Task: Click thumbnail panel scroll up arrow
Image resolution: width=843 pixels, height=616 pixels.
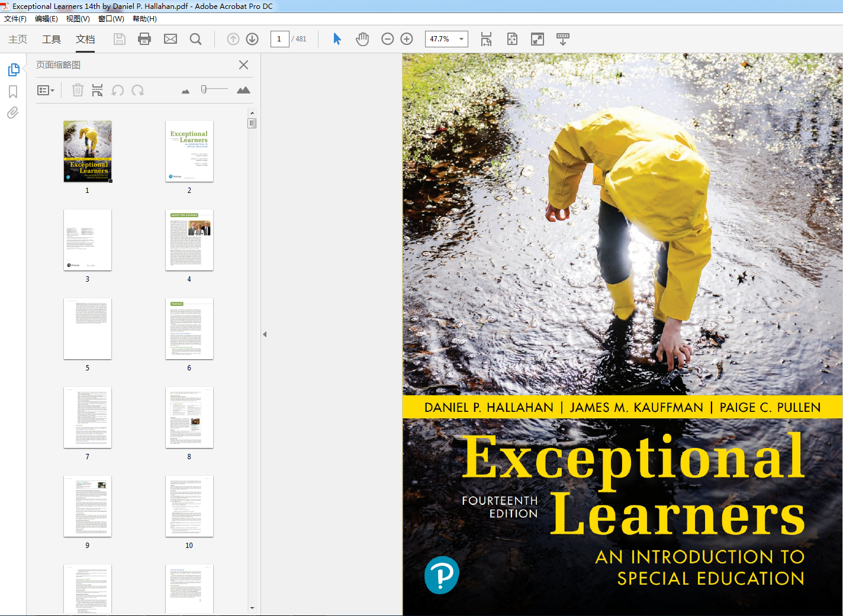Action: click(x=252, y=112)
